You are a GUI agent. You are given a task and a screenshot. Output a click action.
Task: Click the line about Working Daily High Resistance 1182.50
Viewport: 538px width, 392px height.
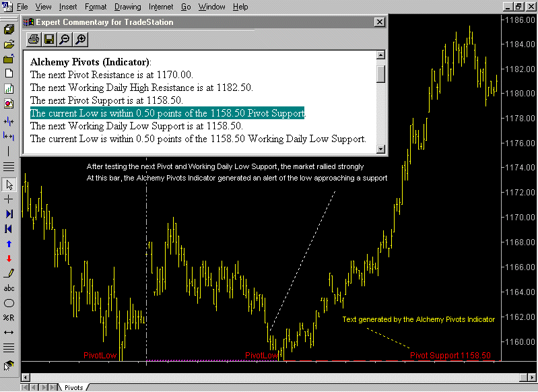tap(141, 88)
